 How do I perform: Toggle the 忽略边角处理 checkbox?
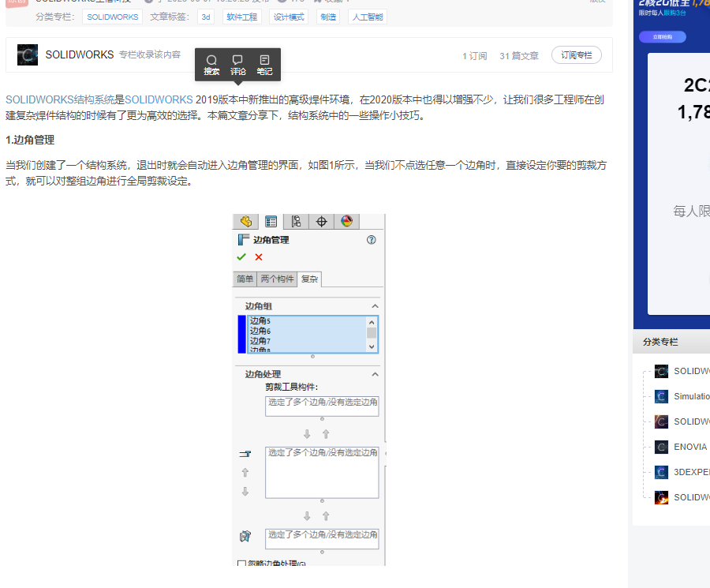click(x=242, y=564)
